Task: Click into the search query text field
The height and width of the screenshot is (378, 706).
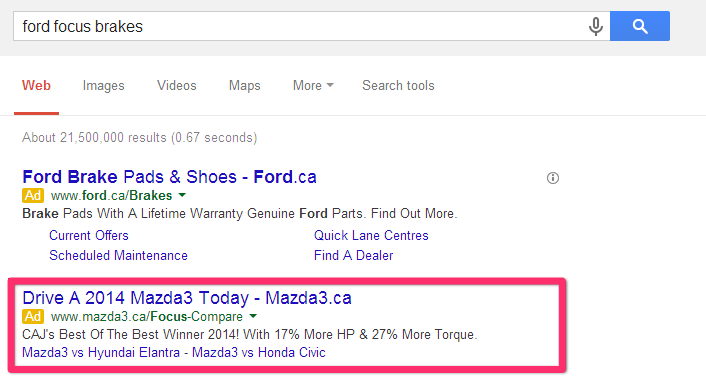Action: [x=300, y=26]
